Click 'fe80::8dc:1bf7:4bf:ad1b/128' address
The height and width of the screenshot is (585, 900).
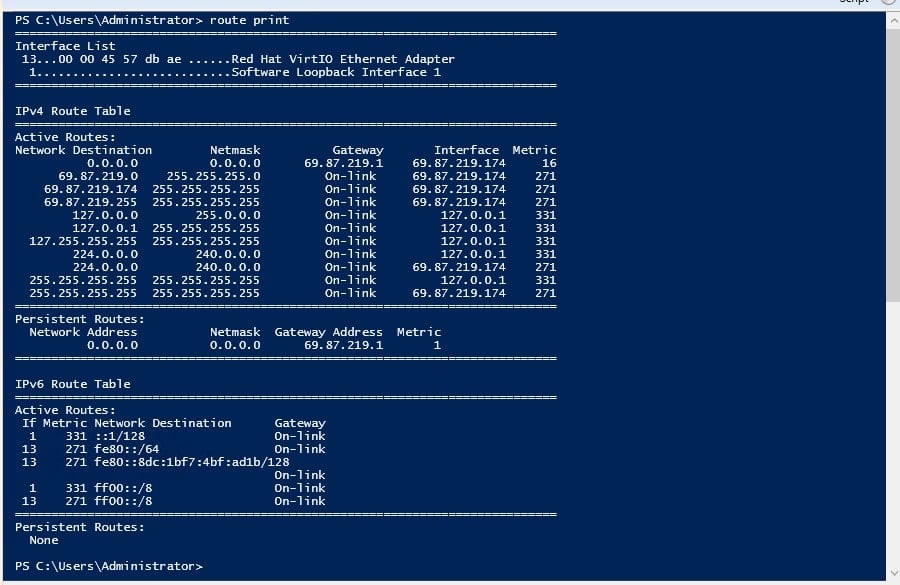[192, 462]
